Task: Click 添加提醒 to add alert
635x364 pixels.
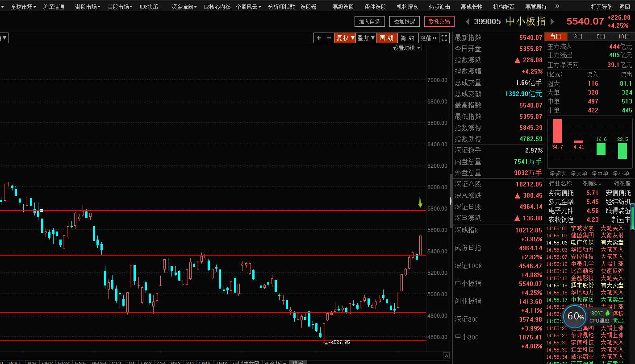Action: pos(405,21)
